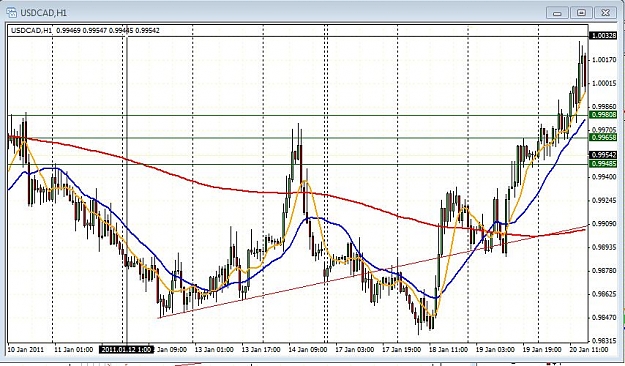Click the 11 Jan 01:00 time axis label
This screenshot has width=625, height=366.
(74, 350)
